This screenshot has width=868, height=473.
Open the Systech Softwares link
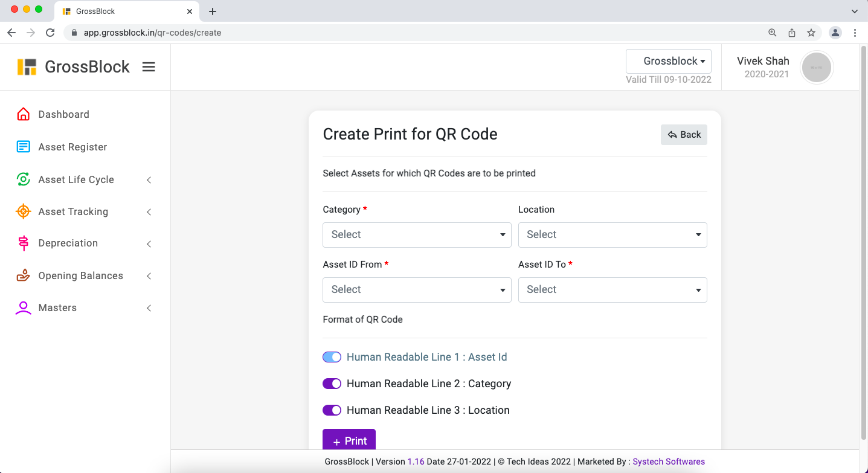668,462
